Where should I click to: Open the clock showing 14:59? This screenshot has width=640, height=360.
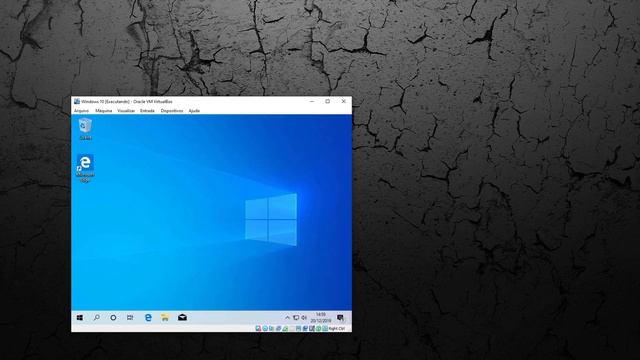(x=321, y=318)
